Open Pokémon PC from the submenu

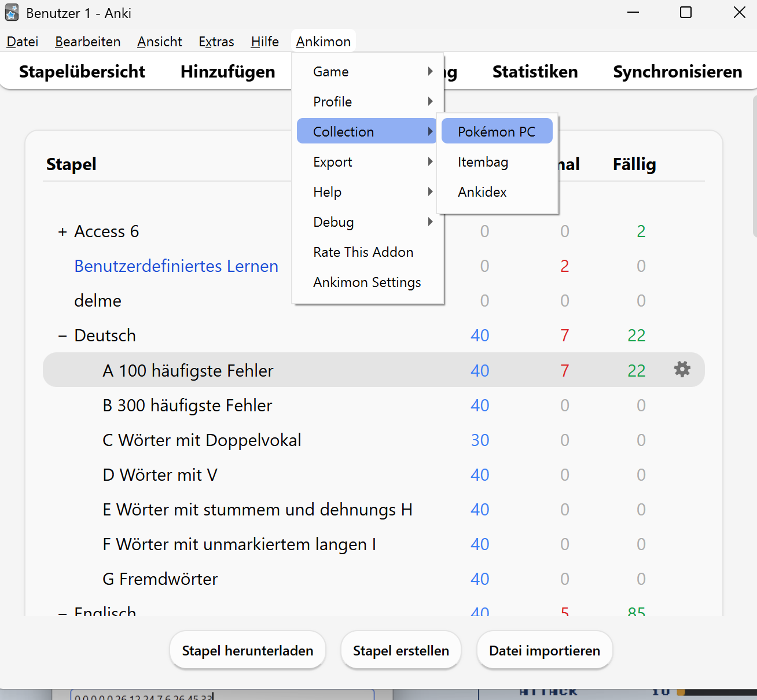[x=497, y=132]
